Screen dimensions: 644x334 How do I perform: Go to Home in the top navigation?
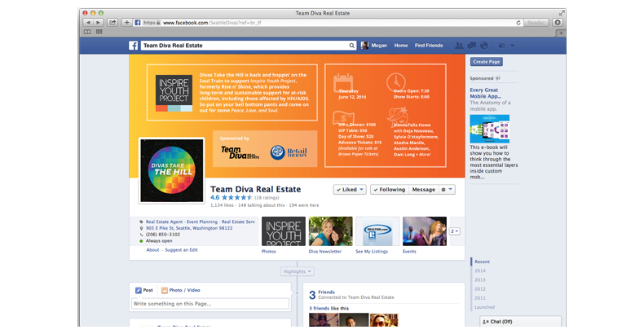400,46
